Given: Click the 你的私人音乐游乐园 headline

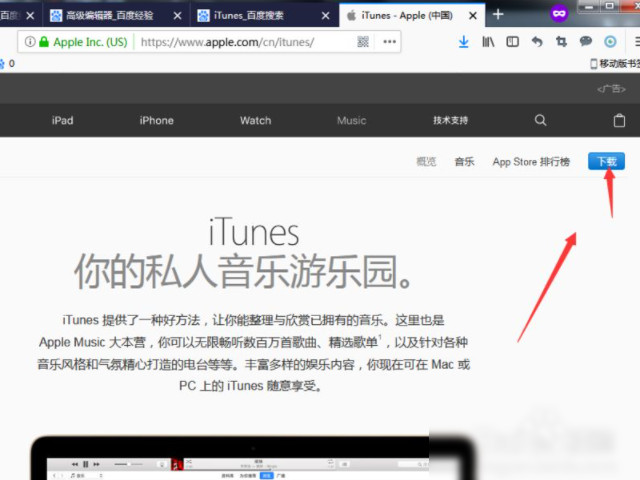Looking at the screenshot, I should click(244, 271).
